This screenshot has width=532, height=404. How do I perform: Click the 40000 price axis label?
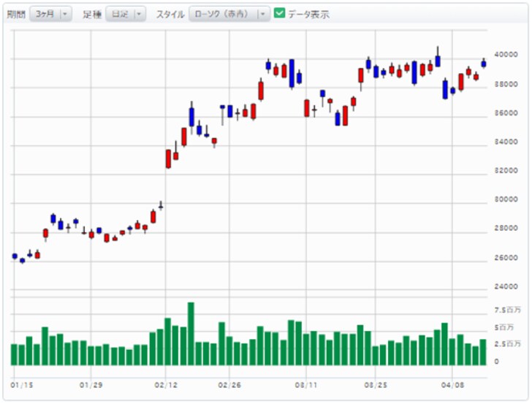pyautogui.click(x=504, y=55)
